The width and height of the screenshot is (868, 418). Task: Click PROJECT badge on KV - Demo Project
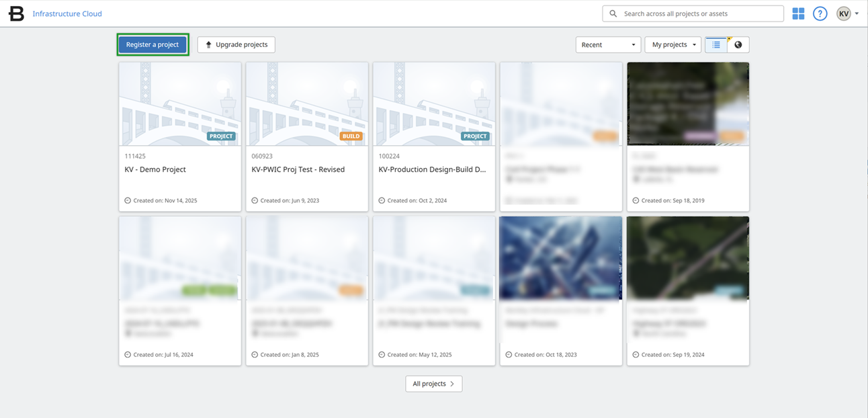pos(221,136)
